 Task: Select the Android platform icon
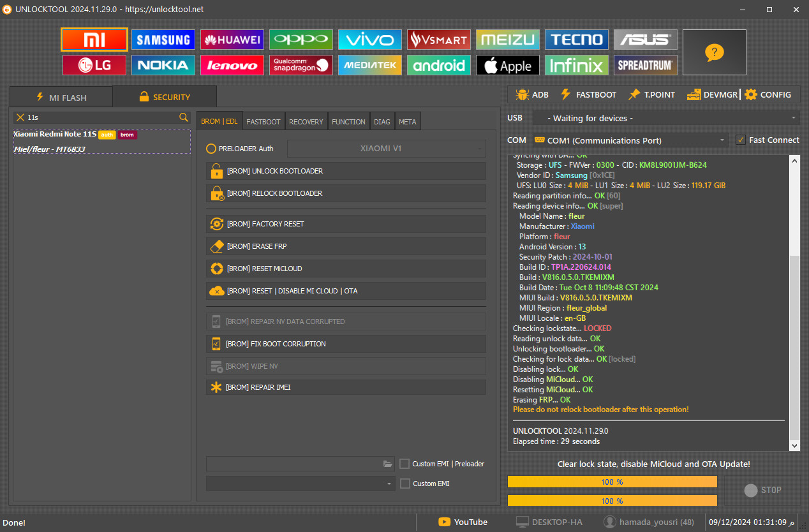tap(439, 65)
